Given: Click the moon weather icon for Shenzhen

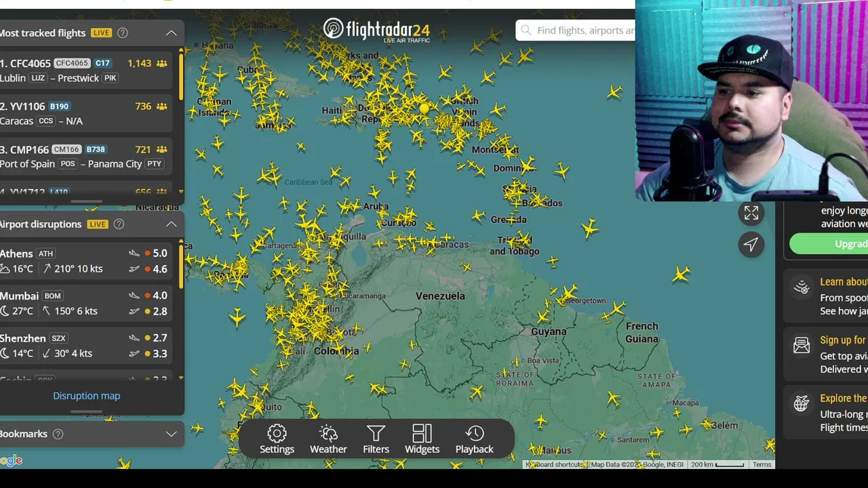Looking at the screenshot, I should coord(5,353).
